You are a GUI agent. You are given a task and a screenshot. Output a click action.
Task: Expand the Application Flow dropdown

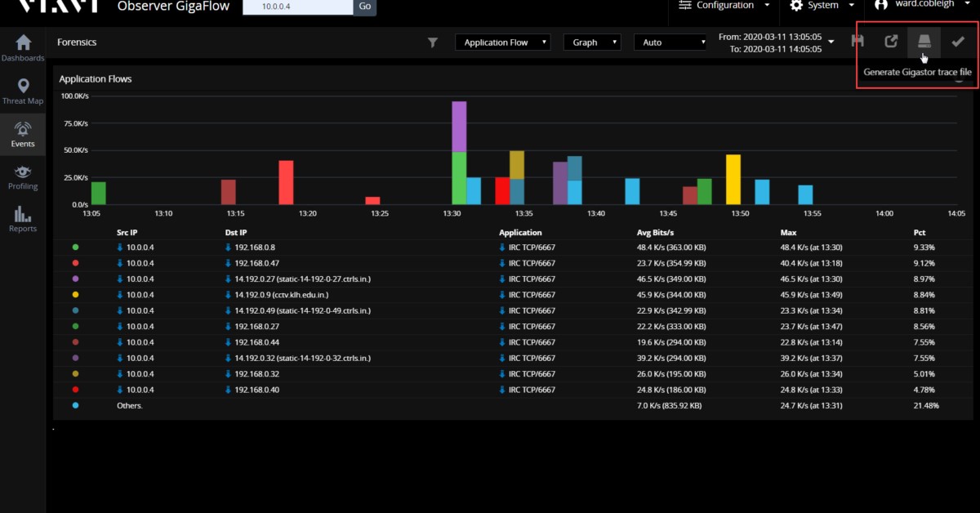pyautogui.click(x=502, y=42)
